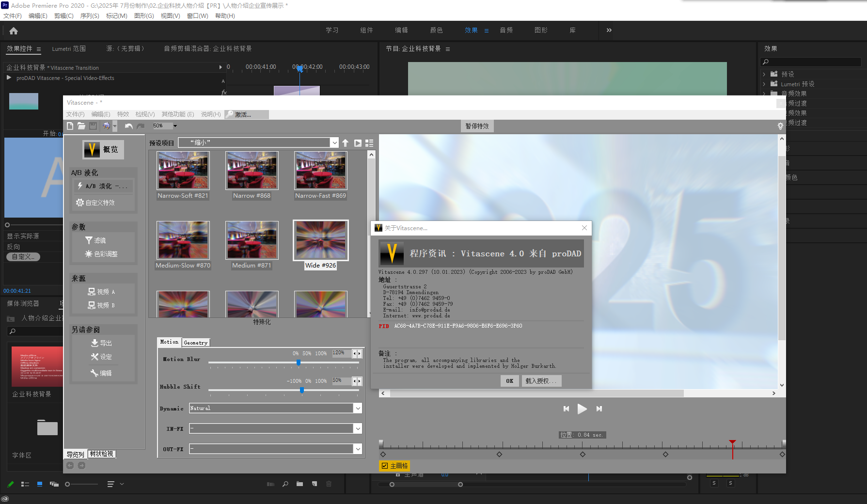Screen dimensions: 867x504
Task: Toggle the 主画格 keyframe checkbox
Action: (x=385, y=466)
